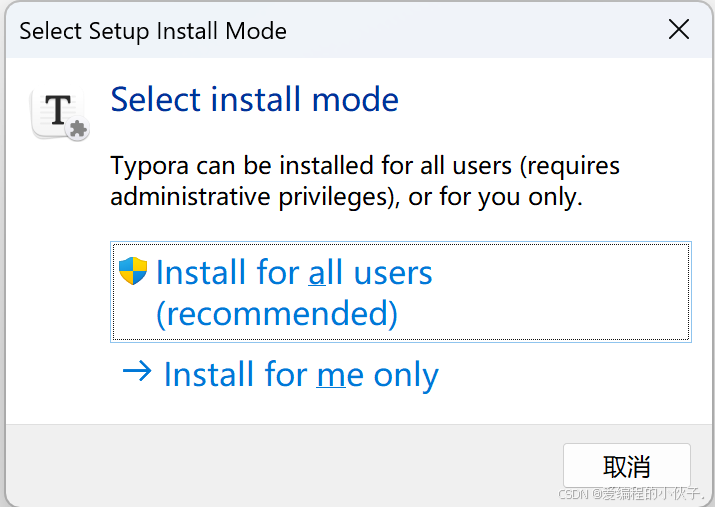Click the empty gray footer left of 取消
The image size is (715, 507).
pyautogui.click(x=280, y=465)
